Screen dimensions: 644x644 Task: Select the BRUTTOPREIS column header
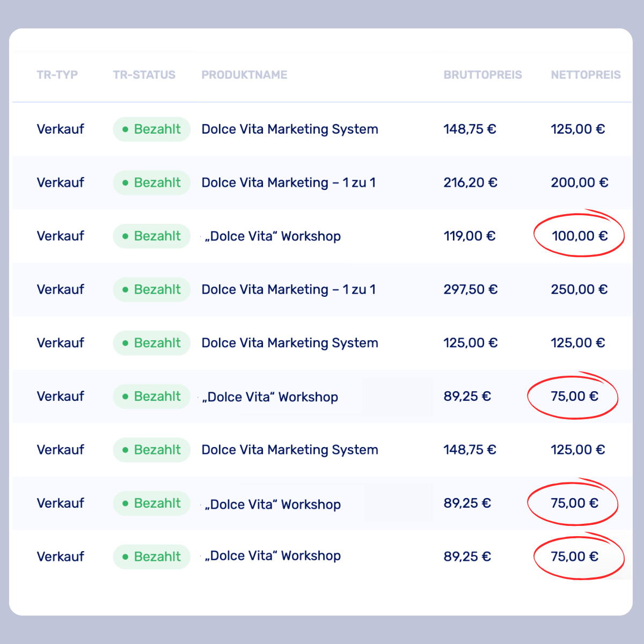coord(482,75)
